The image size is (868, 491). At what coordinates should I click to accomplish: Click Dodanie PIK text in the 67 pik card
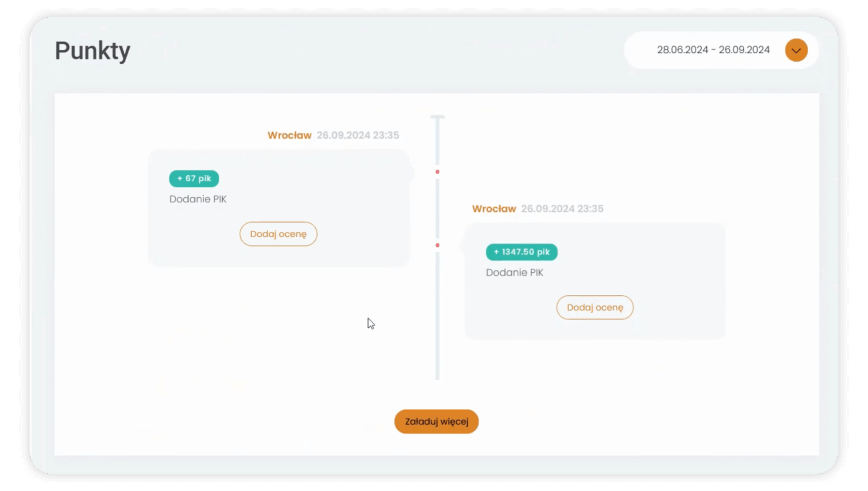pyautogui.click(x=198, y=199)
